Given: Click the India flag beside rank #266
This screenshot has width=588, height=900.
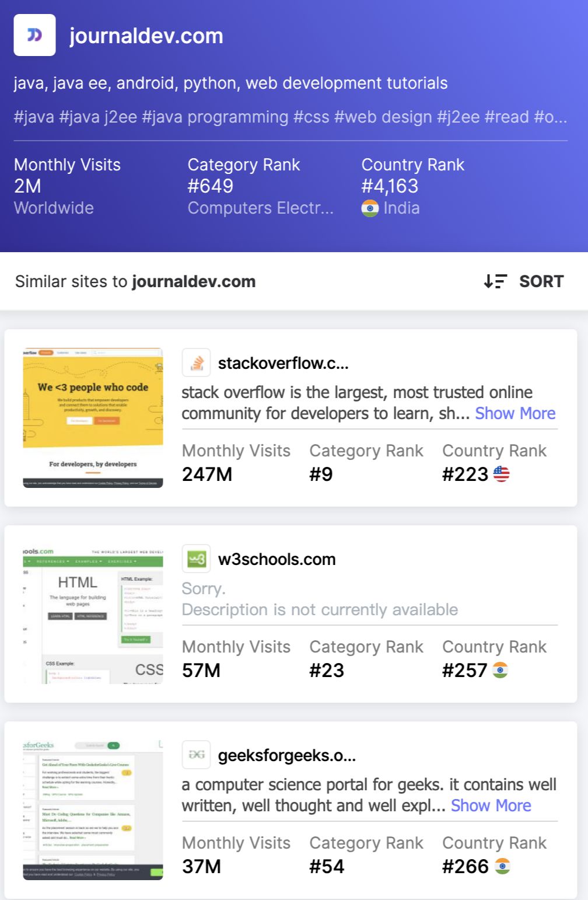Looking at the screenshot, I should (502, 866).
